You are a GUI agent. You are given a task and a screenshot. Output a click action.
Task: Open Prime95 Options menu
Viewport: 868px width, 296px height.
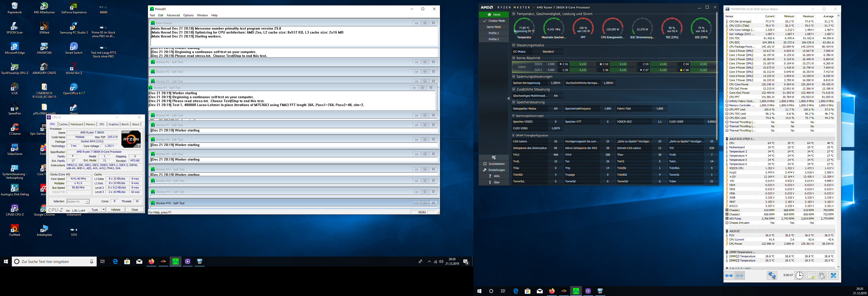pos(188,15)
